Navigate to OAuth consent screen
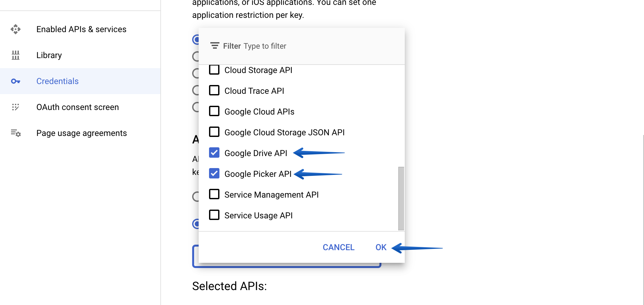 pyautogui.click(x=78, y=107)
